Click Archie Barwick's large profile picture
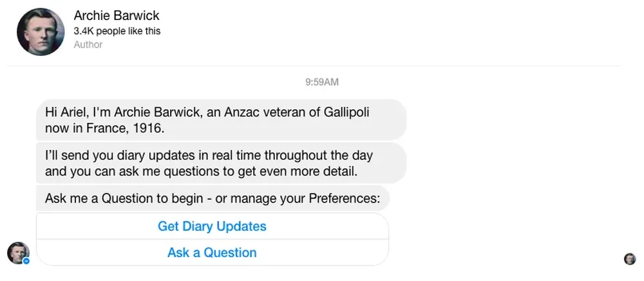644x281 pixels. (41, 32)
